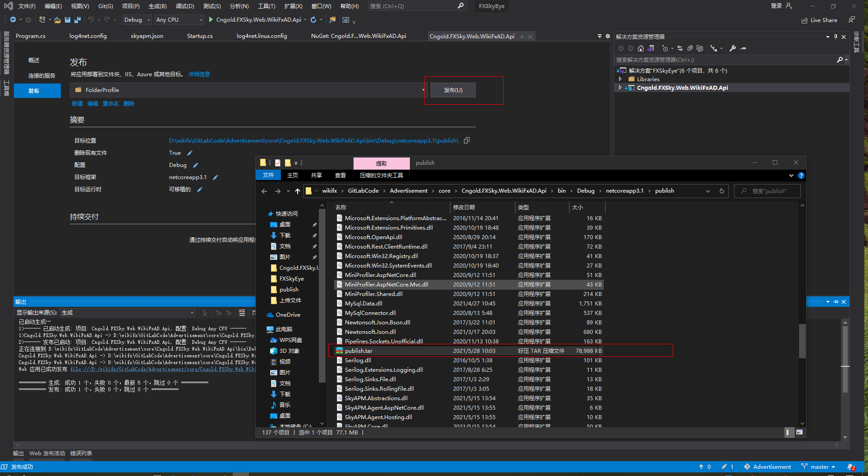Start debugging with the green play icon
868x476 pixels.
tap(211, 20)
